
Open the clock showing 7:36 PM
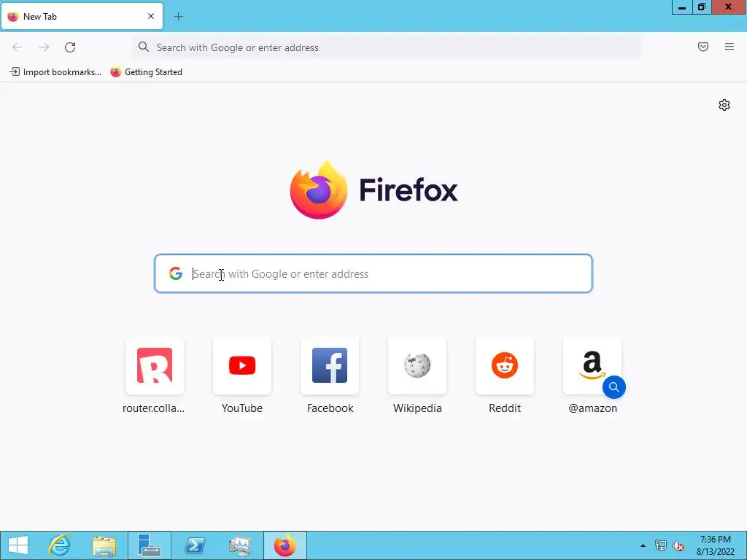pyautogui.click(x=716, y=545)
